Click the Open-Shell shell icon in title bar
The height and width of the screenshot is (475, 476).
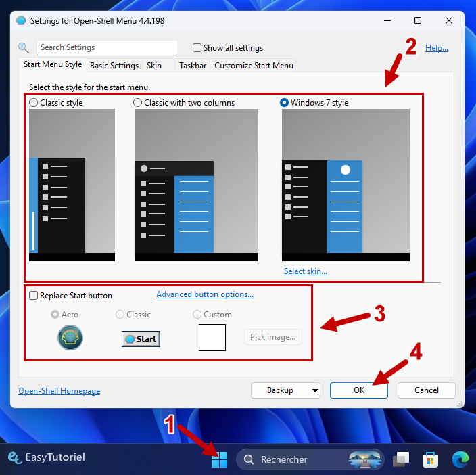pos(21,21)
